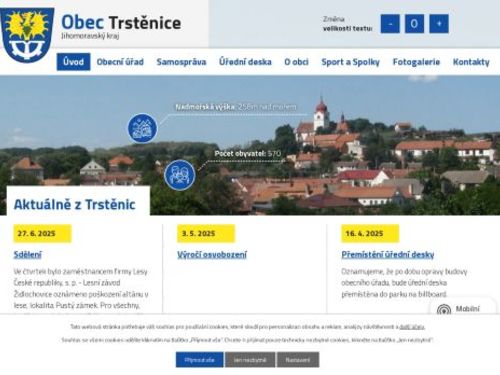Image resolution: width=500 pixels, height=375 pixels.
Task: Open the Úvod menu item
Action: pos(73,62)
